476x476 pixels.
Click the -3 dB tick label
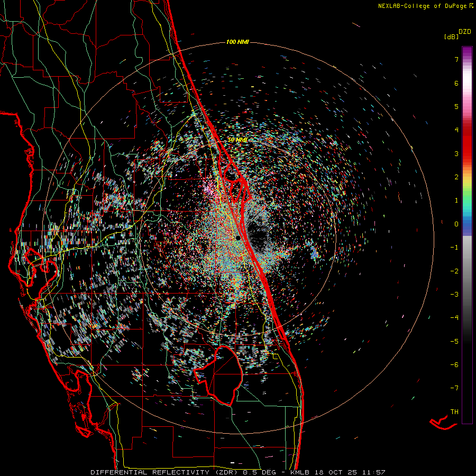tap(454, 294)
